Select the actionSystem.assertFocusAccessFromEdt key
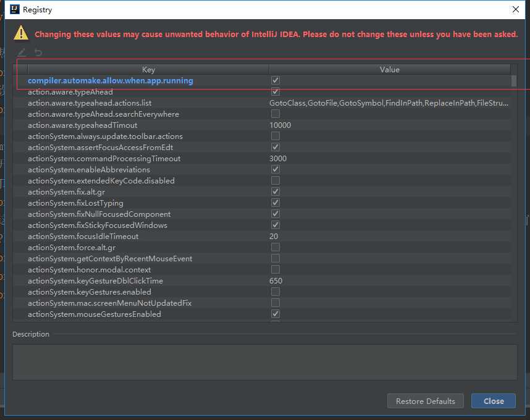This screenshot has width=530, height=420. [x=101, y=148]
